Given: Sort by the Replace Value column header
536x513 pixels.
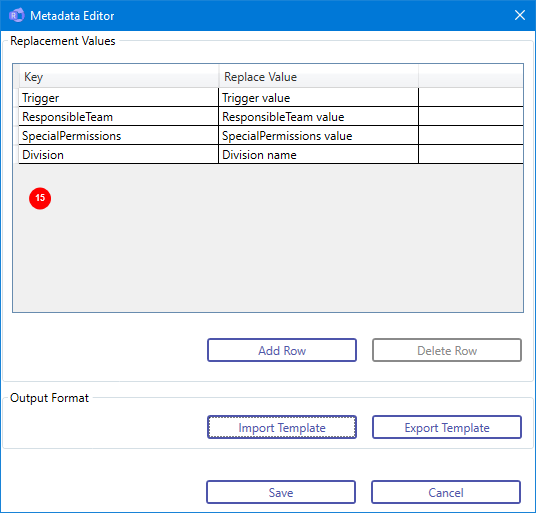Looking at the screenshot, I should (x=318, y=77).
